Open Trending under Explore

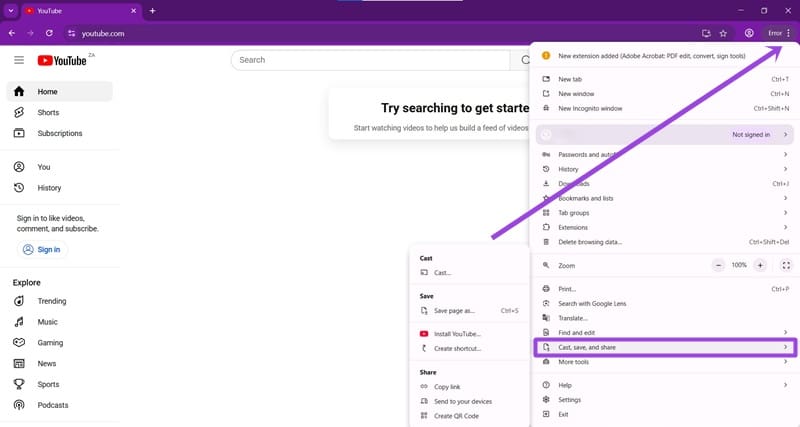point(60,301)
